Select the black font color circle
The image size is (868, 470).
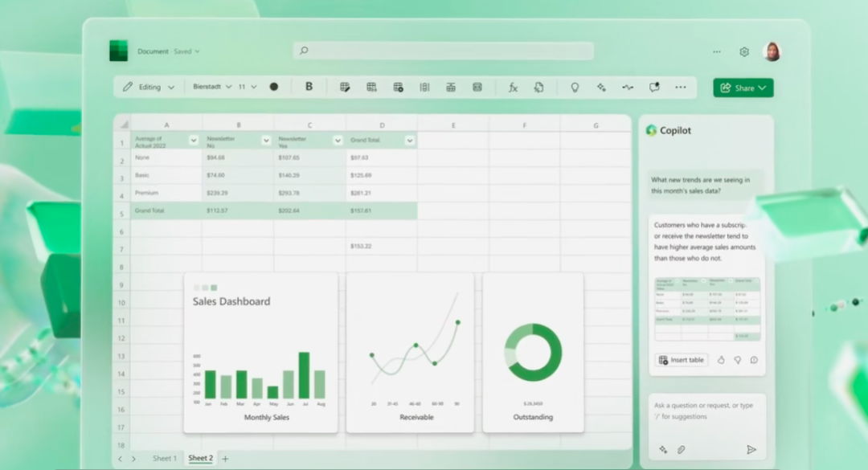(273, 87)
